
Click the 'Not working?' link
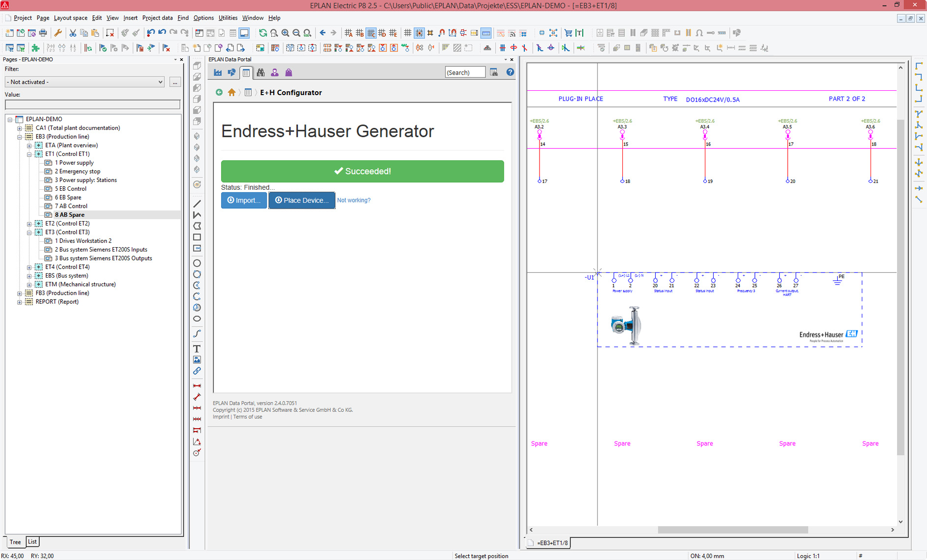click(354, 200)
